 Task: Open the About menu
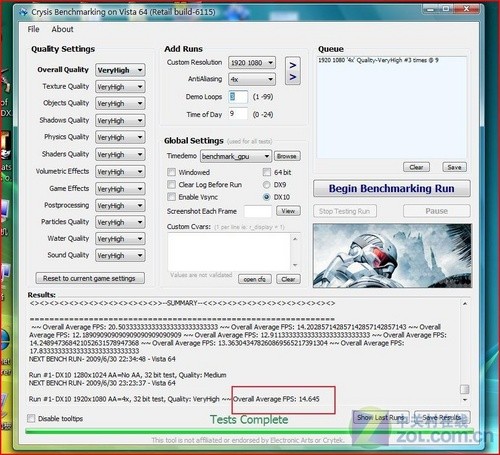[62, 29]
